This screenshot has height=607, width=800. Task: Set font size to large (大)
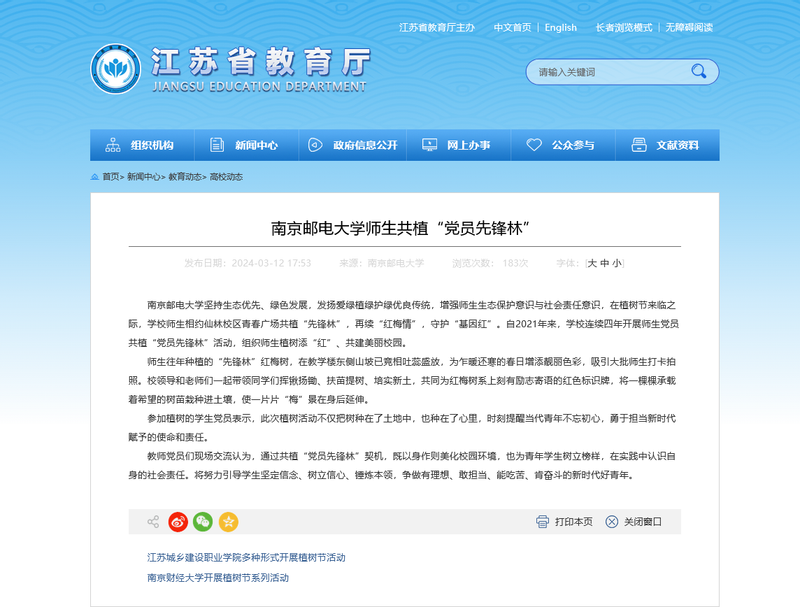592,263
